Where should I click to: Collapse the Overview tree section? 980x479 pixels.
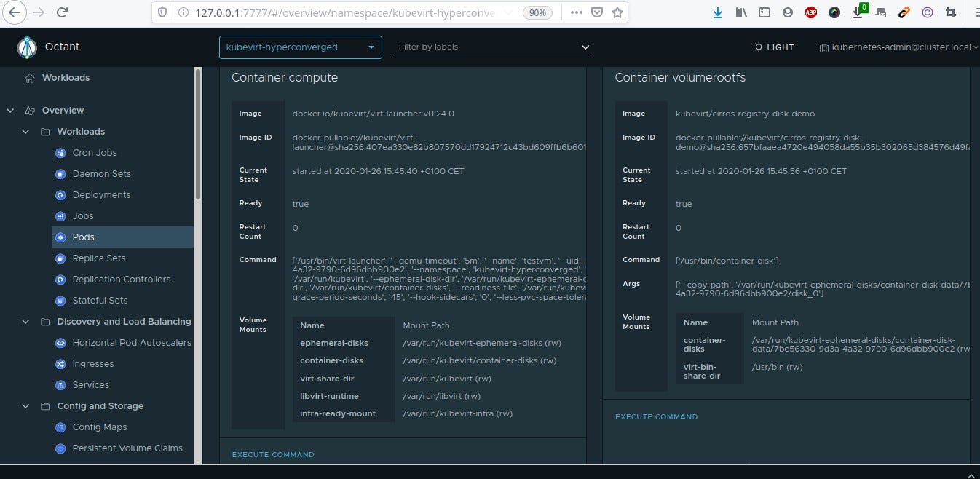click(10, 111)
